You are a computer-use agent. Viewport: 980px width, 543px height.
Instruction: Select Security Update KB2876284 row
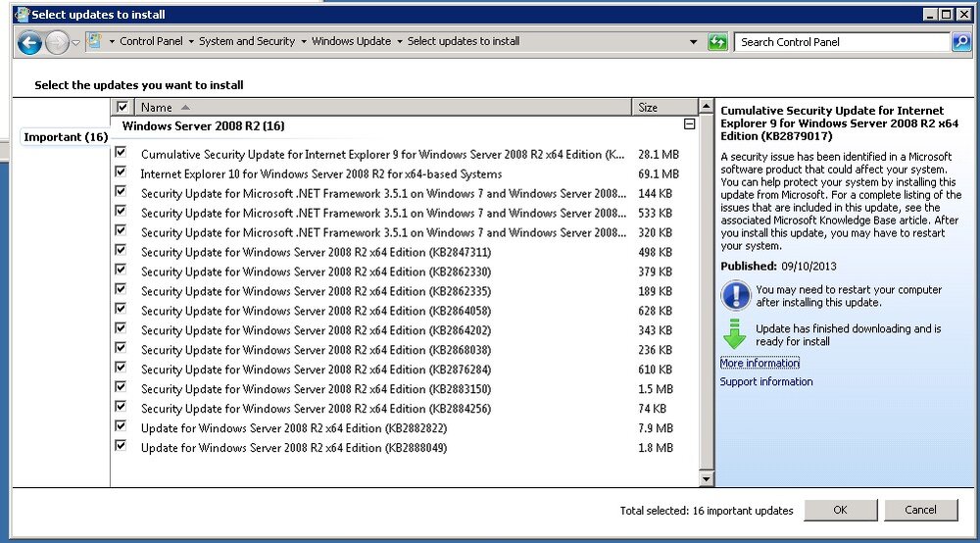pos(405,370)
